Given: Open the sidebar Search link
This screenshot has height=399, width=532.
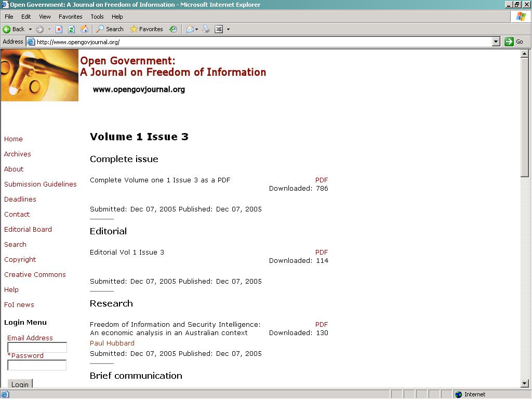Looking at the screenshot, I should [15, 245].
